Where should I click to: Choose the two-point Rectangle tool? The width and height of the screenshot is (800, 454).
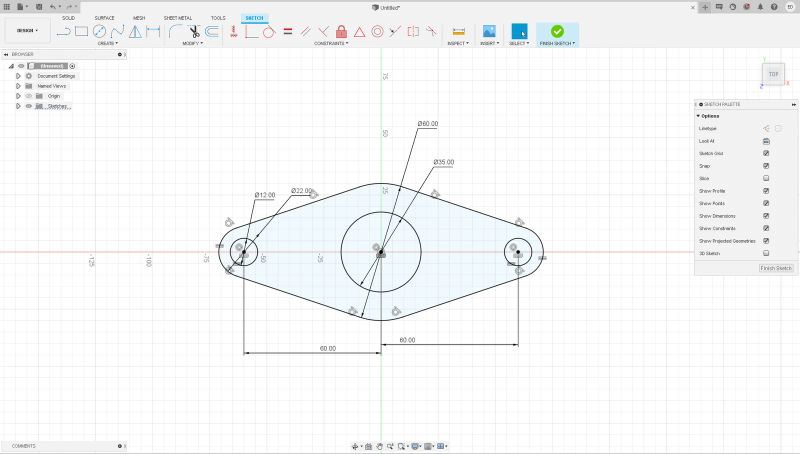click(81, 32)
